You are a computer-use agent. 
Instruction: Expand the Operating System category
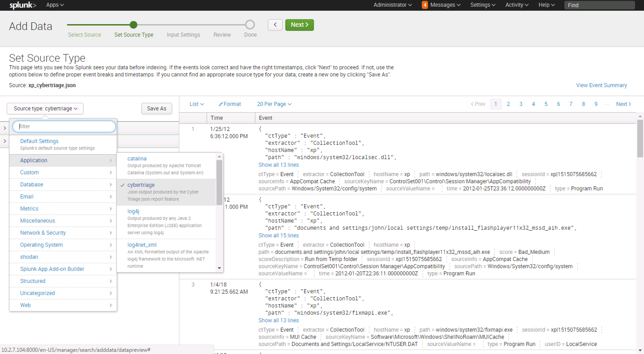click(63, 245)
